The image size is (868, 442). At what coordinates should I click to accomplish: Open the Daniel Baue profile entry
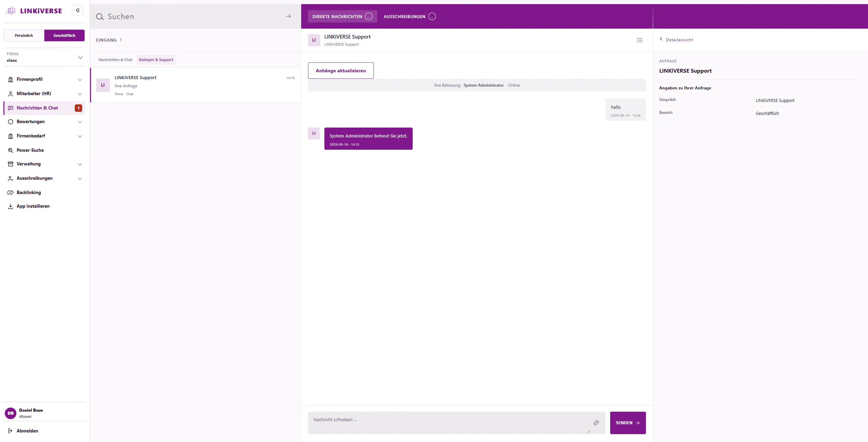tap(44, 413)
